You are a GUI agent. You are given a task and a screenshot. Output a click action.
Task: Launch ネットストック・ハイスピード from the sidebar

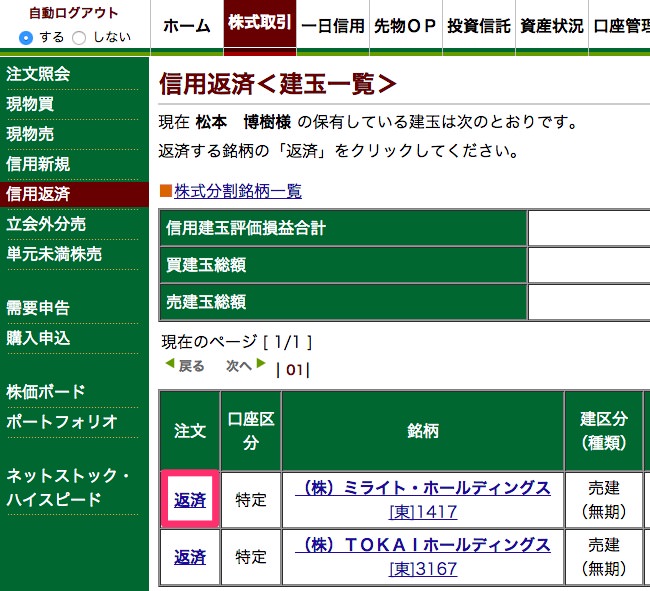[68, 487]
